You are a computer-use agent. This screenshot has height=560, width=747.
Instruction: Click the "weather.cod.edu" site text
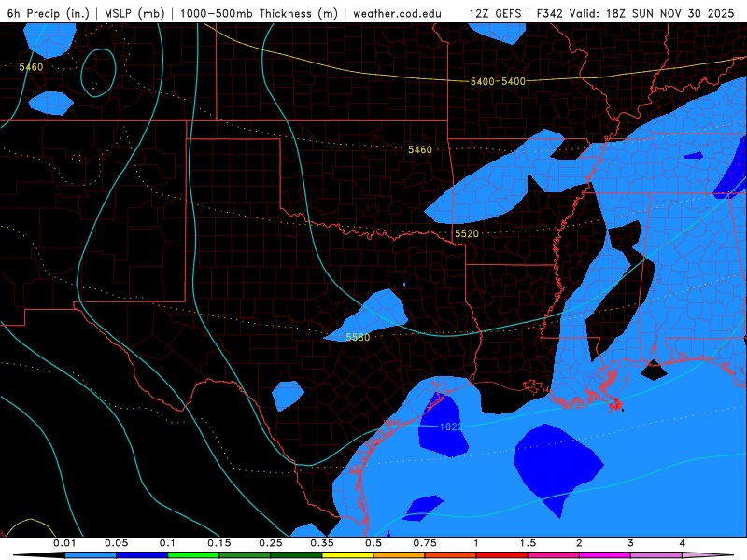click(397, 13)
